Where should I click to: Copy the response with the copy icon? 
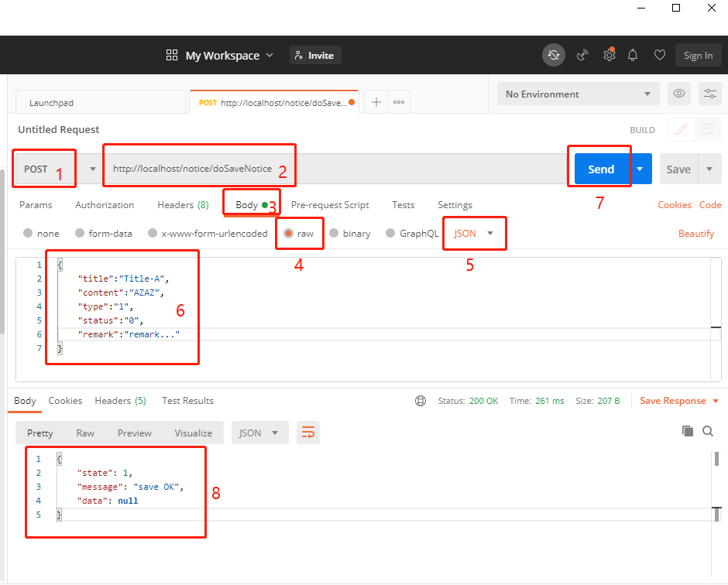688,431
